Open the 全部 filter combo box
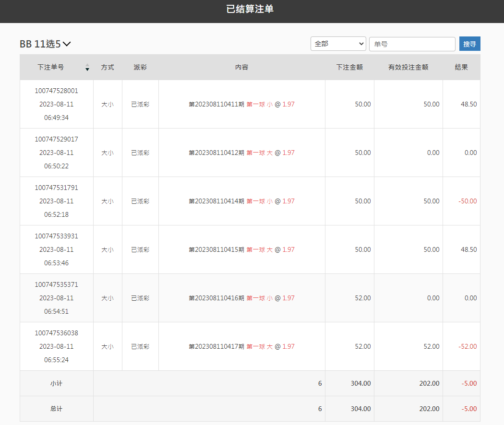 pyautogui.click(x=338, y=44)
